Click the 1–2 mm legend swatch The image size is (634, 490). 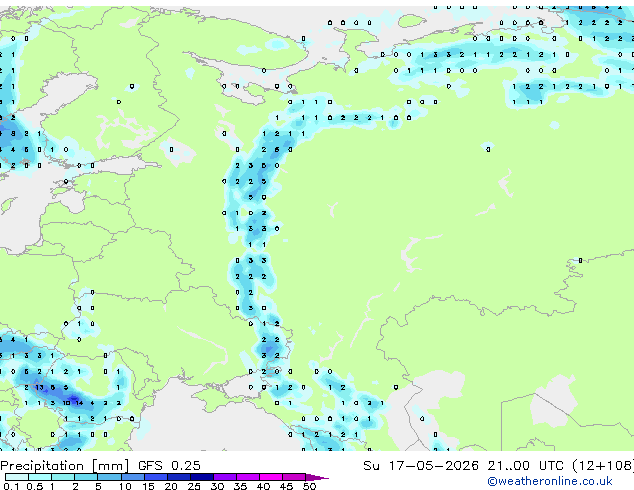pyautogui.click(x=63, y=477)
